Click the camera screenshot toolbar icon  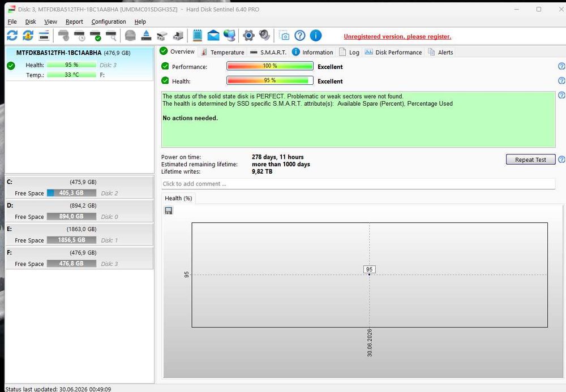click(x=284, y=35)
